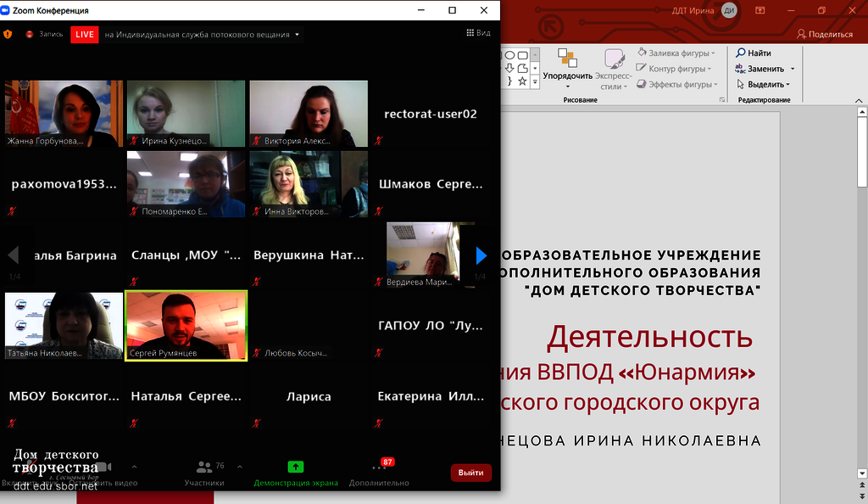Screen dimensions: 868x504
Task: Open the Select dropdown in Editing group
Action: point(787,85)
